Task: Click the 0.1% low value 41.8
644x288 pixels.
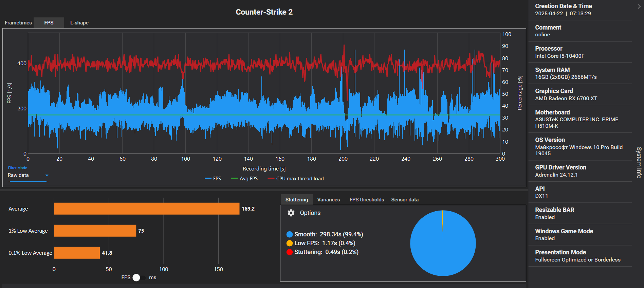Action: [107, 253]
